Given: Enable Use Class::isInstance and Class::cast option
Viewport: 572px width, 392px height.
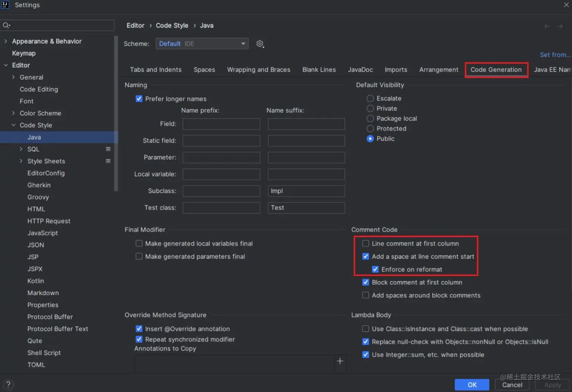Looking at the screenshot, I should click(365, 329).
